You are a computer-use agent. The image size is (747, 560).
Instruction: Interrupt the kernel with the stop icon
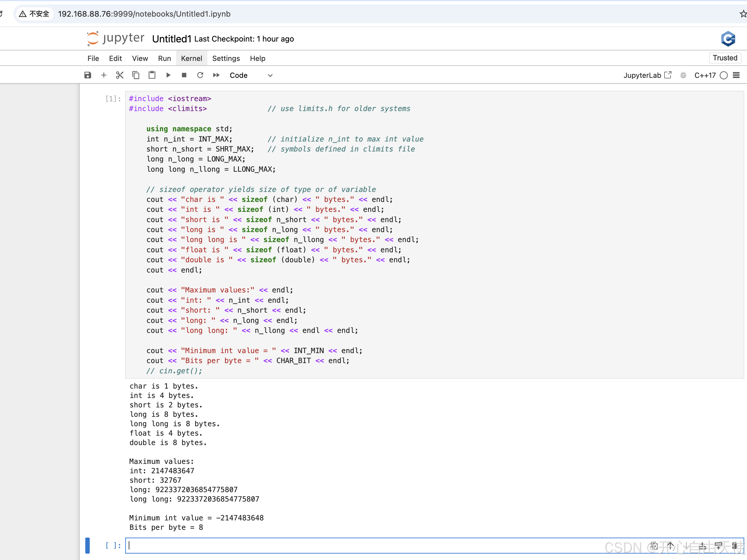point(184,75)
